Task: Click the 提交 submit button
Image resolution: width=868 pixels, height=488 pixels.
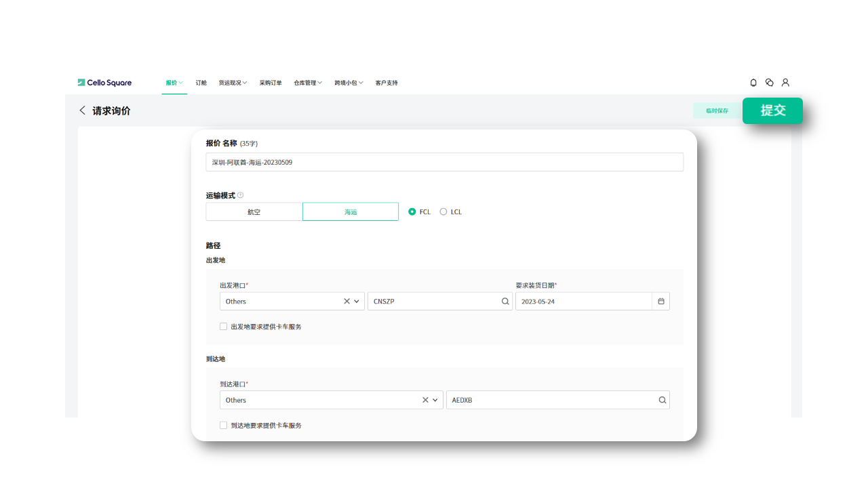Action: (772, 110)
